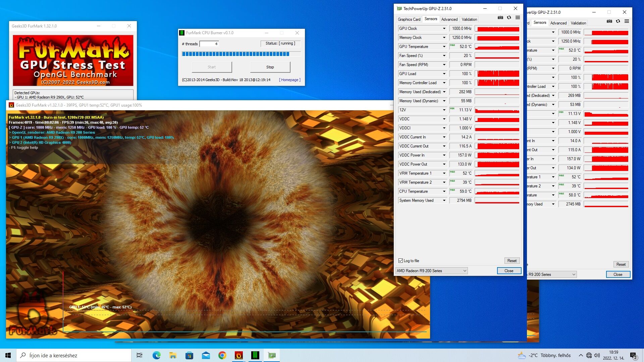Viewport: 644px width, 362px height.
Task: Click FurMark GPU Stress Test banner
Action: (73, 60)
